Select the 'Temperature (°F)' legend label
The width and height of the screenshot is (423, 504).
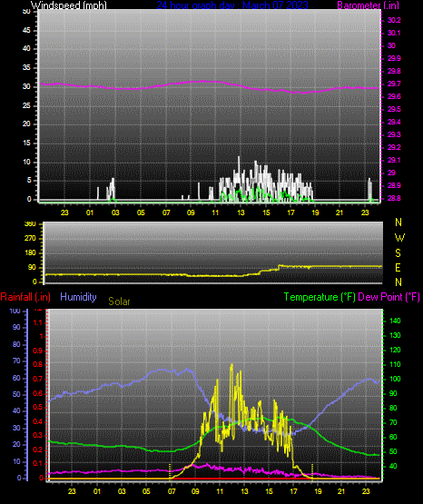(x=320, y=297)
